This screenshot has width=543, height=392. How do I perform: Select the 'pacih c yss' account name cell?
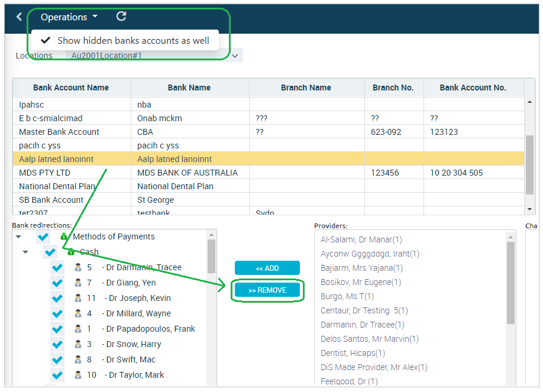pos(72,145)
